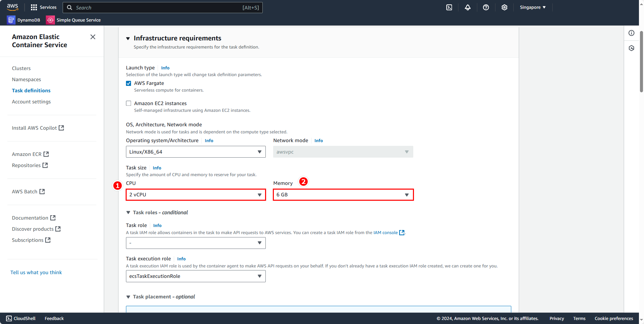Open Discover products link
644x324 pixels.
click(x=36, y=229)
